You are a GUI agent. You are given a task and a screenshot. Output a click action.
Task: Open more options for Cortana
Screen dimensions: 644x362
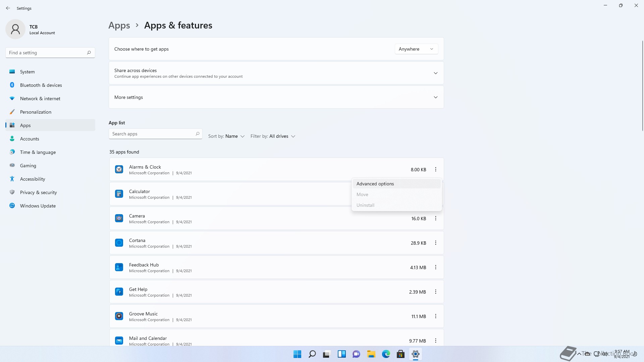436,243
